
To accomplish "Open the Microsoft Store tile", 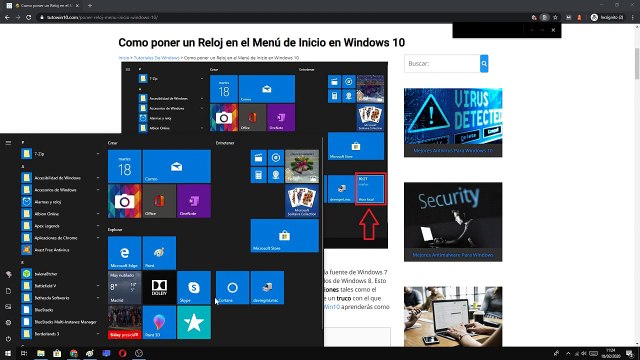I will 284,236.
